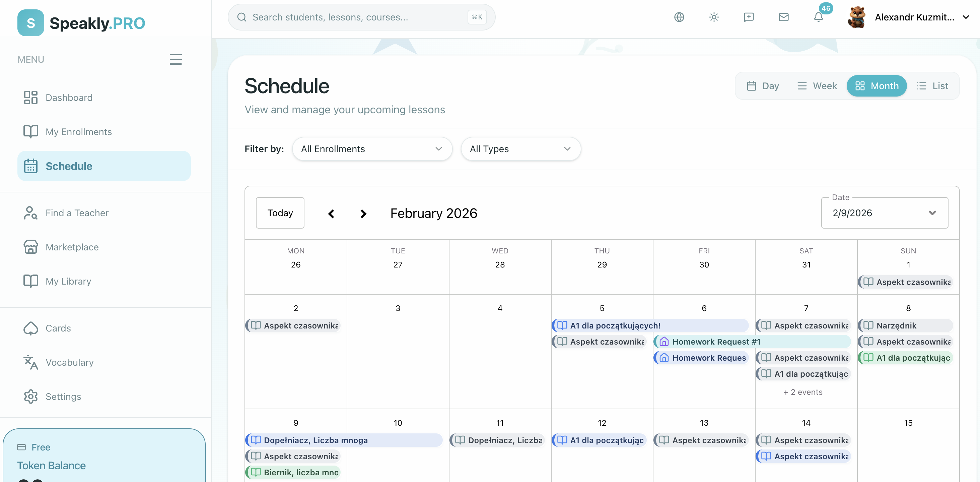This screenshot has width=980, height=482.
Task: Switch to Week view tab
Action: tap(817, 86)
